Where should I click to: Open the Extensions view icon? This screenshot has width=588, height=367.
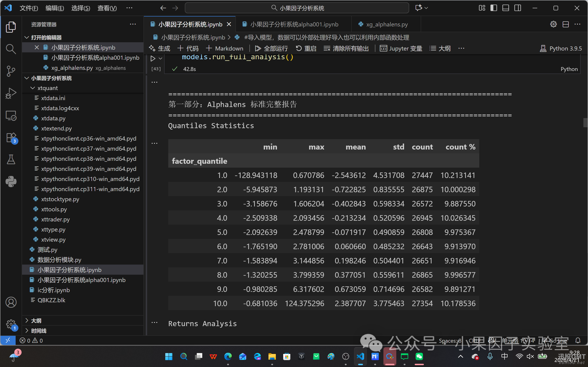pyautogui.click(x=11, y=138)
